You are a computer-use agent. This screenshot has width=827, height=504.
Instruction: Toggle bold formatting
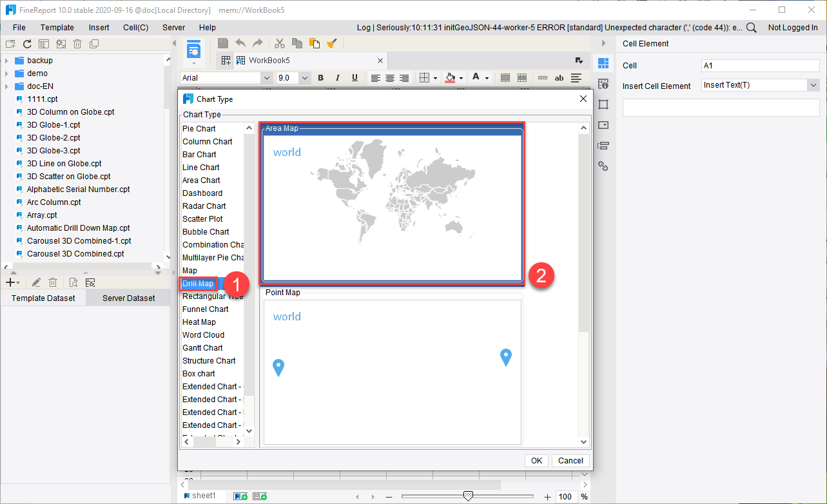[320, 77]
